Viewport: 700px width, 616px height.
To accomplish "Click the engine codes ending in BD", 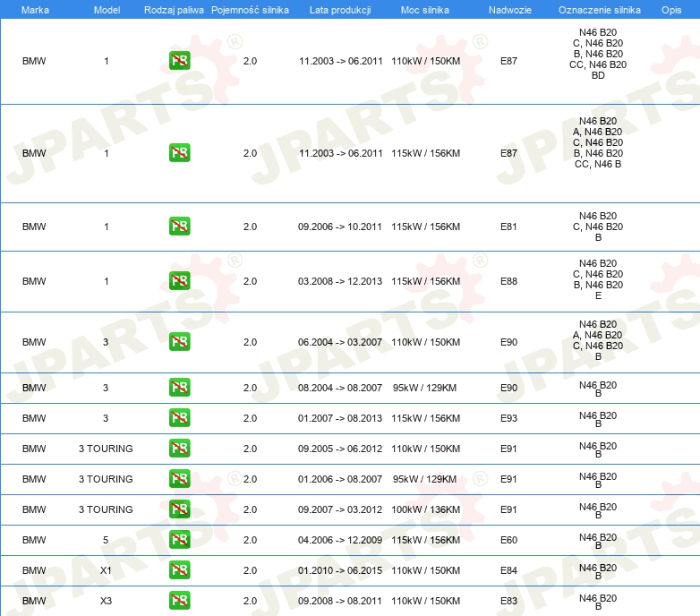I will pyautogui.click(x=598, y=54).
